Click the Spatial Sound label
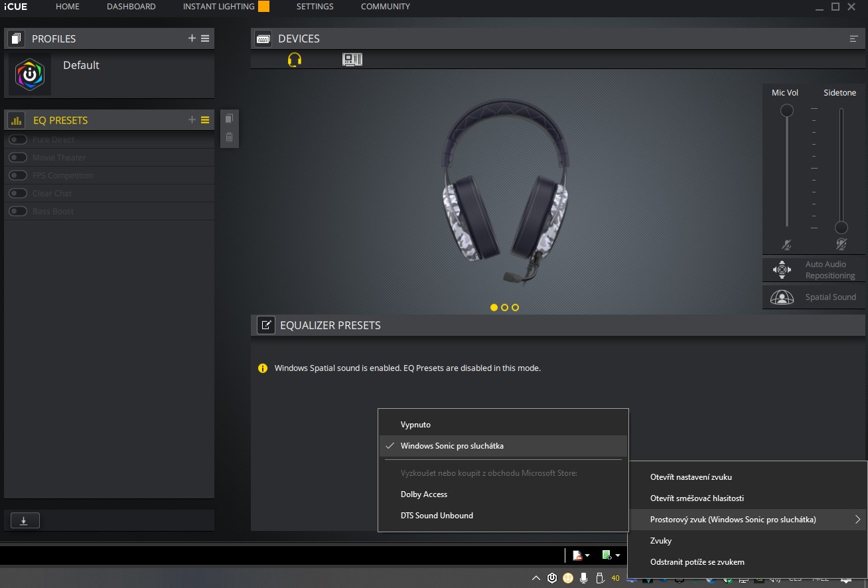868x588 pixels. (831, 297)
